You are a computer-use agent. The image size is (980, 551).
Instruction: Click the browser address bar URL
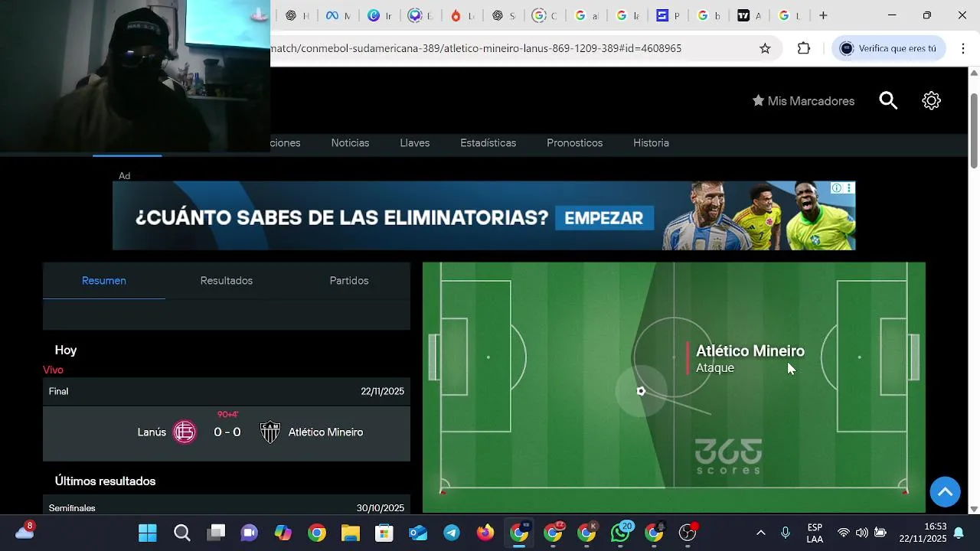point(476,48)
